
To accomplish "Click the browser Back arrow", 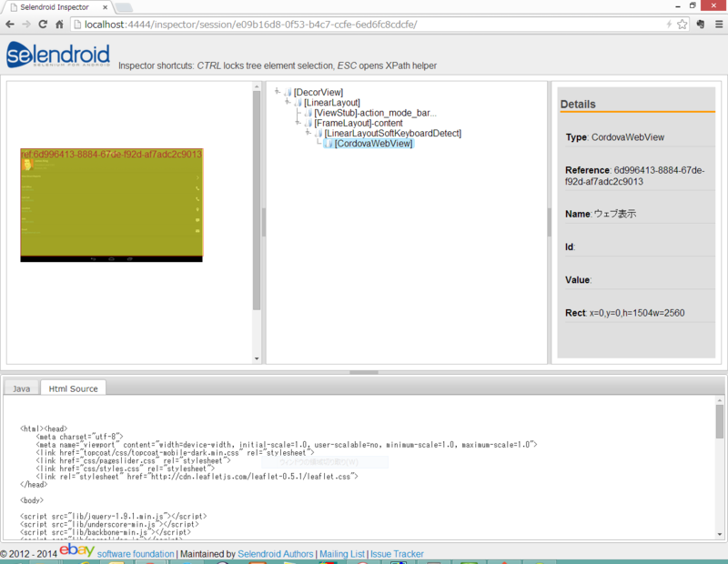I will (x=10, y=25).
